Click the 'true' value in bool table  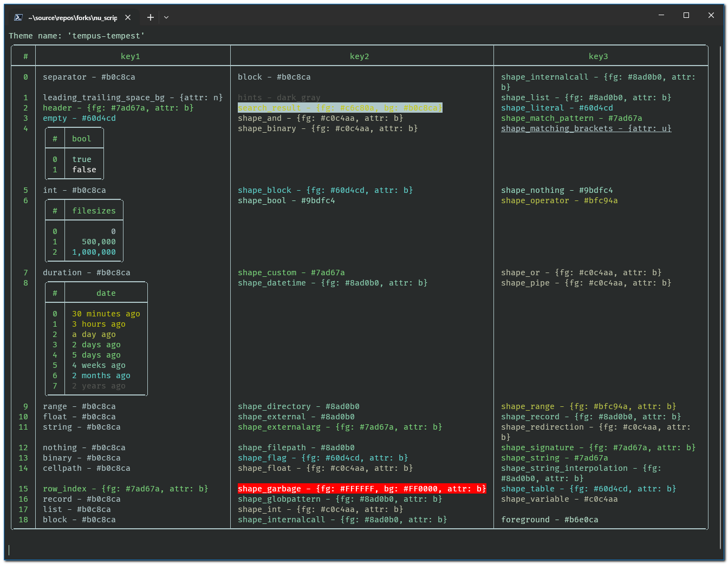82,159
